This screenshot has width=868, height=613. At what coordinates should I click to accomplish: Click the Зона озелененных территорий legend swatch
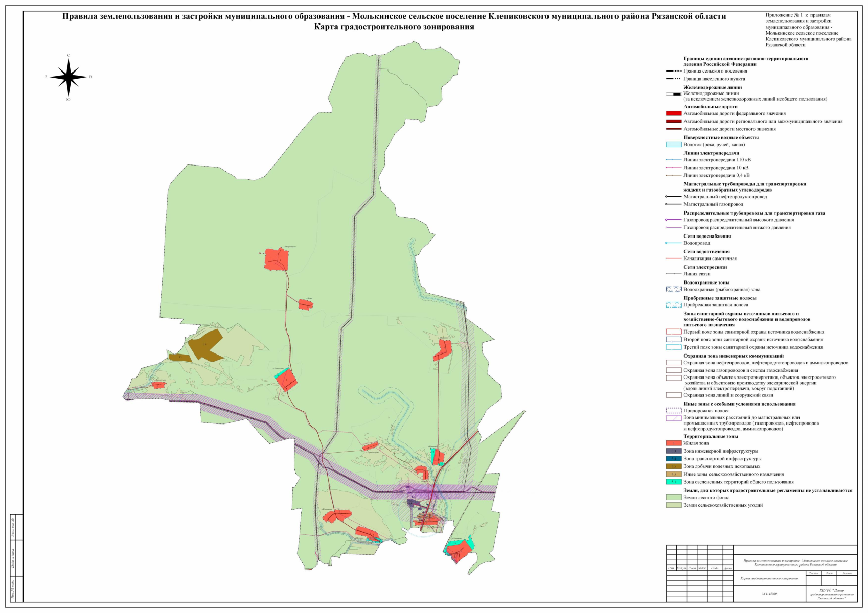point(673,482)
